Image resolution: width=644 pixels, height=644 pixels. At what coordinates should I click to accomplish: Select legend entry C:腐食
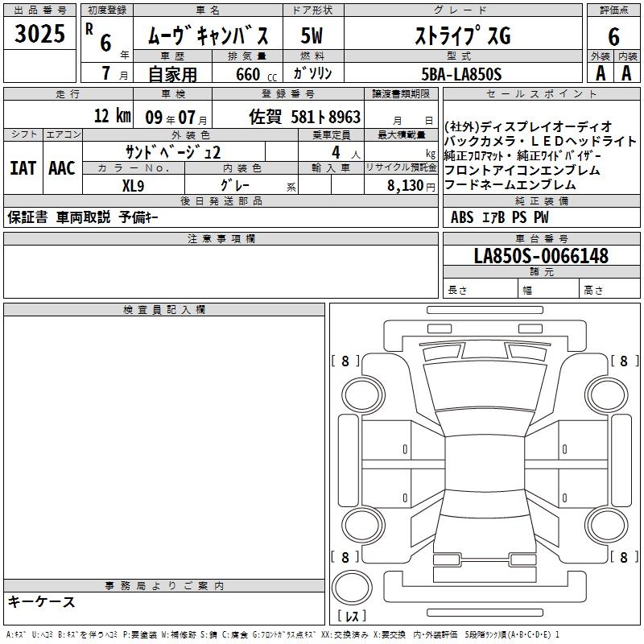(x=235, y=635)
